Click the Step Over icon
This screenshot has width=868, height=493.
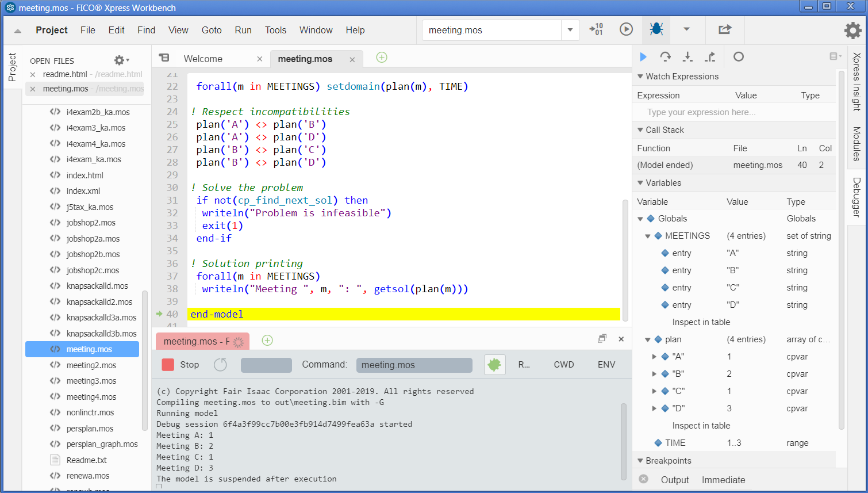point(666,57)
